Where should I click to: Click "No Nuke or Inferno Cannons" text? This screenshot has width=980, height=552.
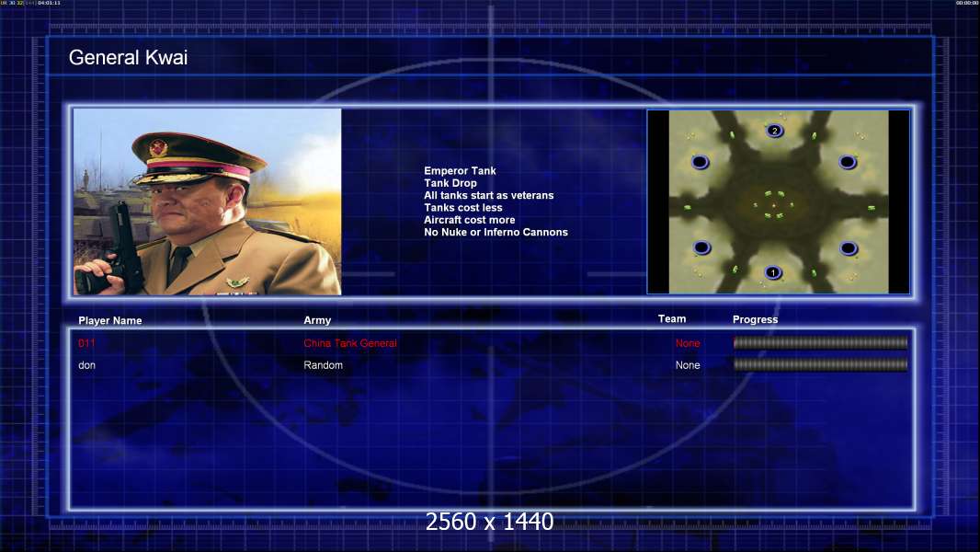click(496, 232)
